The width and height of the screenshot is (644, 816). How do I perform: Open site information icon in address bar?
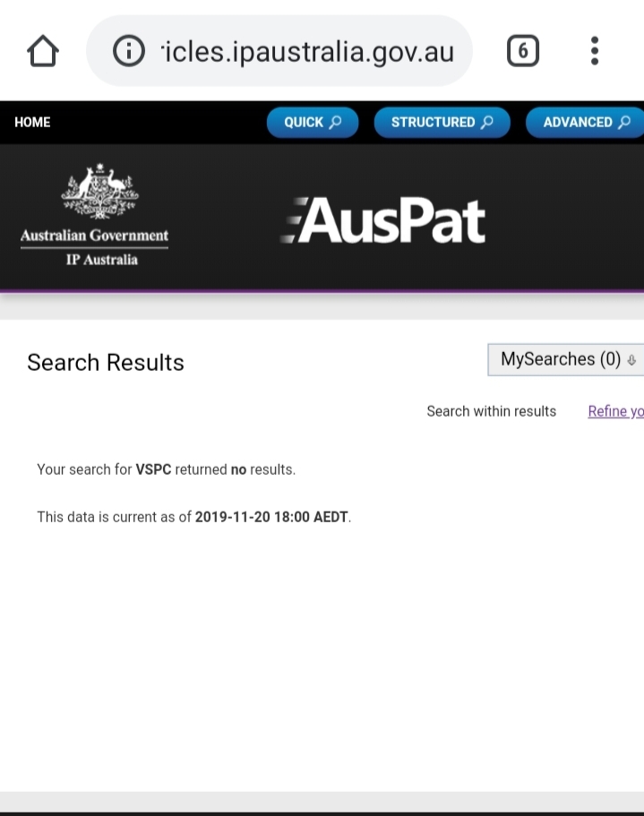[128, 51]
